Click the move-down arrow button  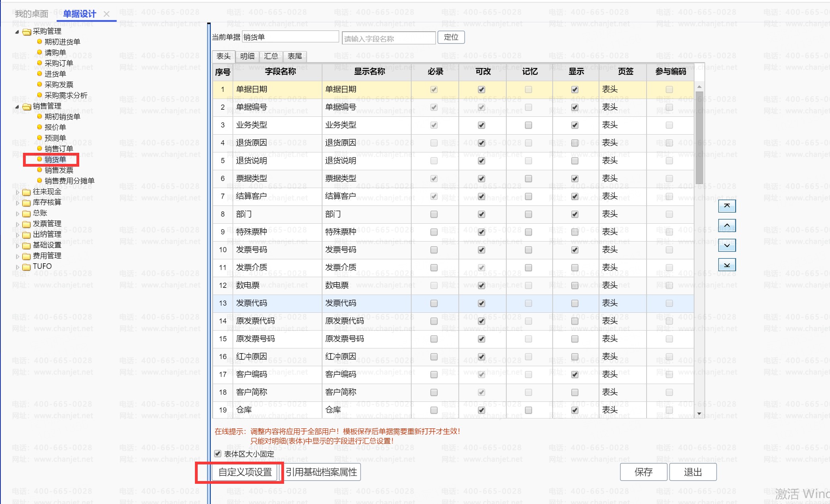tap(727, 245)
